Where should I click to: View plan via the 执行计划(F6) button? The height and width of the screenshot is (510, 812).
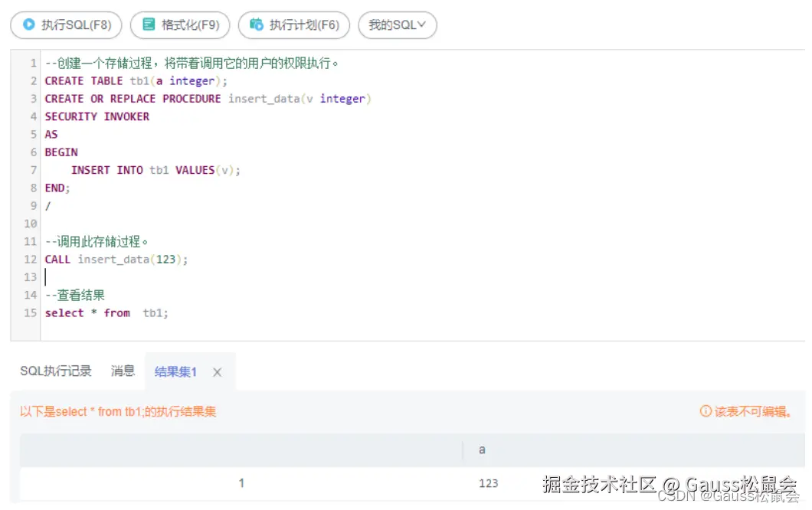point(295,25)
